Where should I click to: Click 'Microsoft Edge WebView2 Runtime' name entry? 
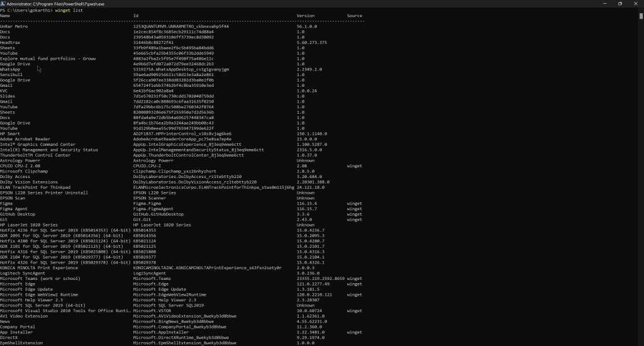(x=39, y=294)
